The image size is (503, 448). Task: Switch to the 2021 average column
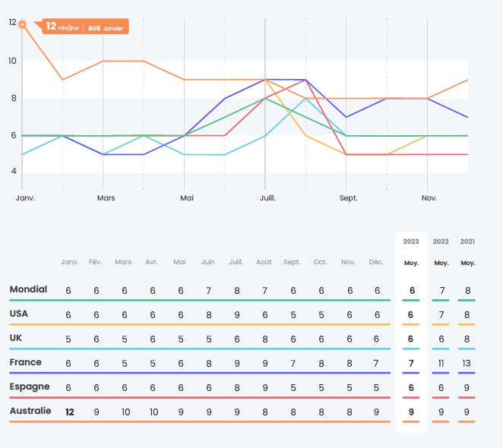point(467,252)
